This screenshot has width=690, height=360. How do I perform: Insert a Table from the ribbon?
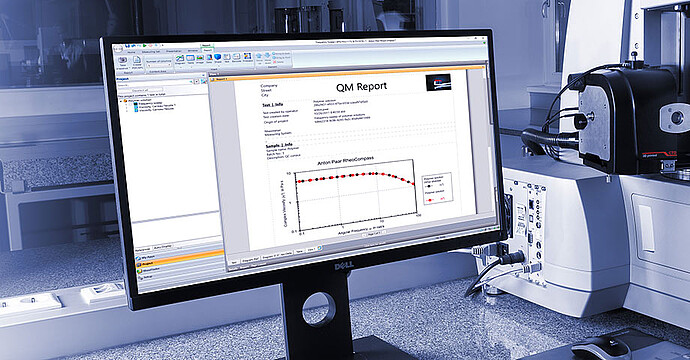pyautogui.click(x=190, y=58)
